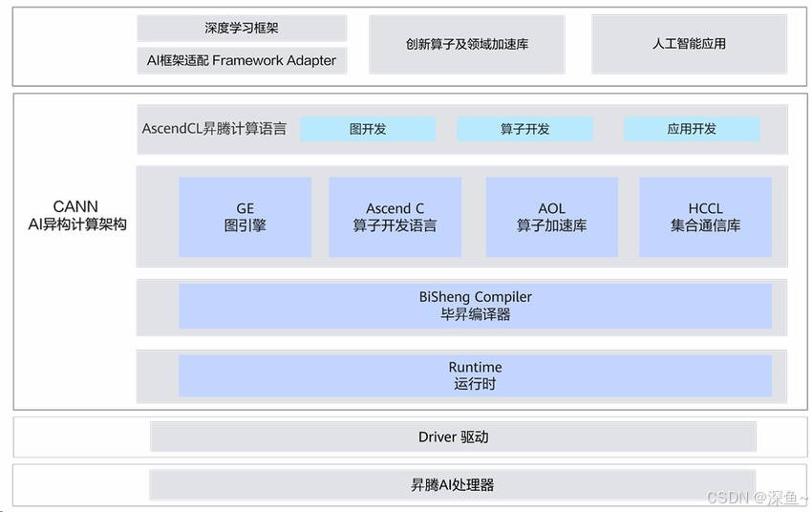Select the AOL 算子加速库 block
Image resolution: width=812 pixels, height=512 pixels.
pyautogui.click(x=551, y=217)
